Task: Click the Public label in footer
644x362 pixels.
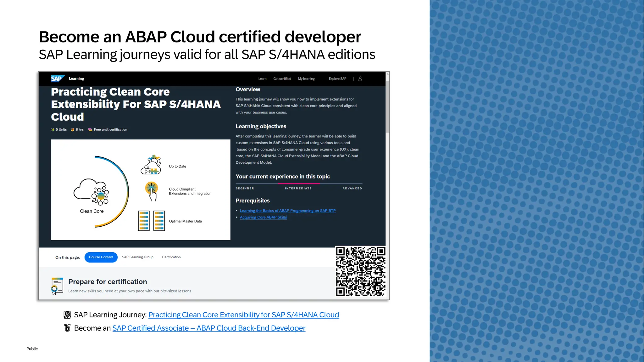Action: point(32,349)
